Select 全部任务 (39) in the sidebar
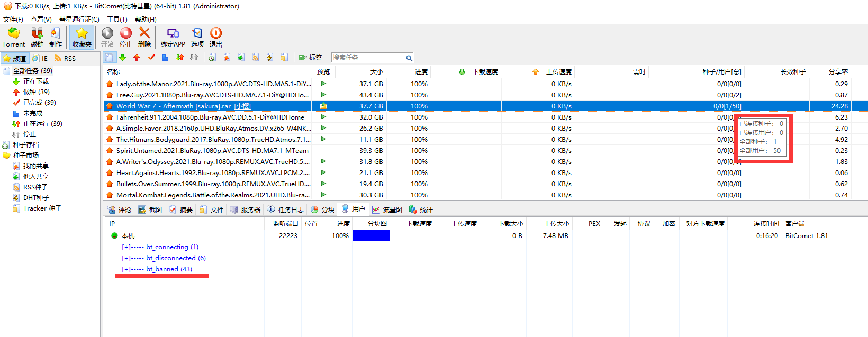868x337 pixels. (32, 70)
